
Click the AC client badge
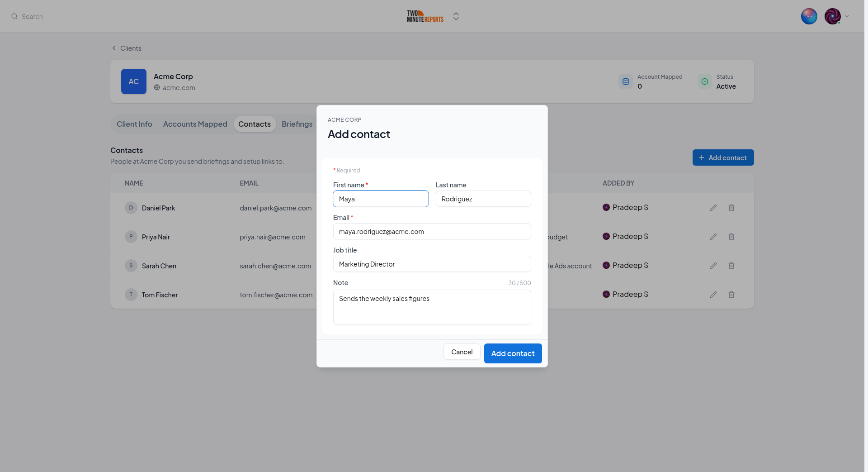pos(134,81)
